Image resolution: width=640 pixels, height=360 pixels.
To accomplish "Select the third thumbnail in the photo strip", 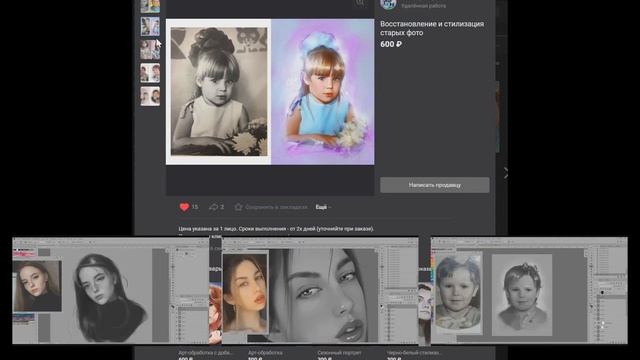I will click(150, 50).
